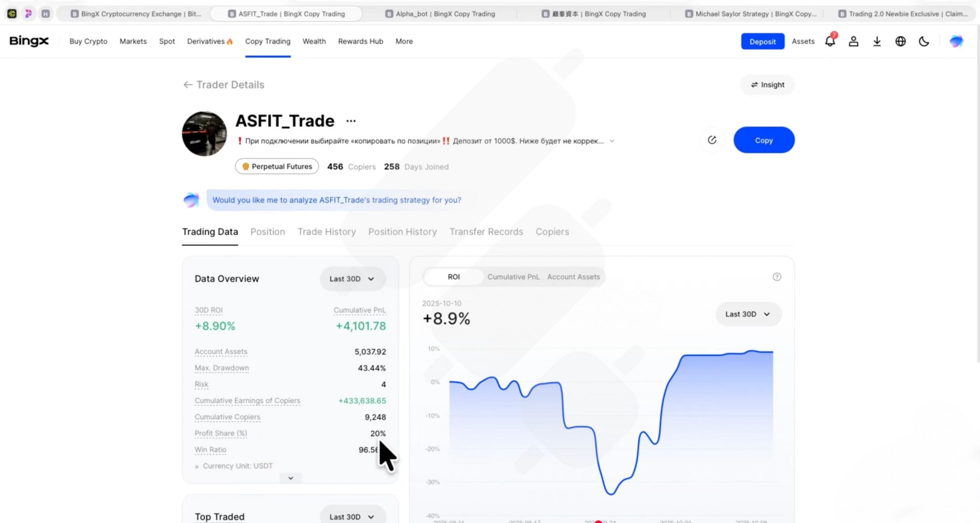Viewport: 980px width, 523px height.
Task: Toggle dark mode via the moon icon
Action: 924,41
